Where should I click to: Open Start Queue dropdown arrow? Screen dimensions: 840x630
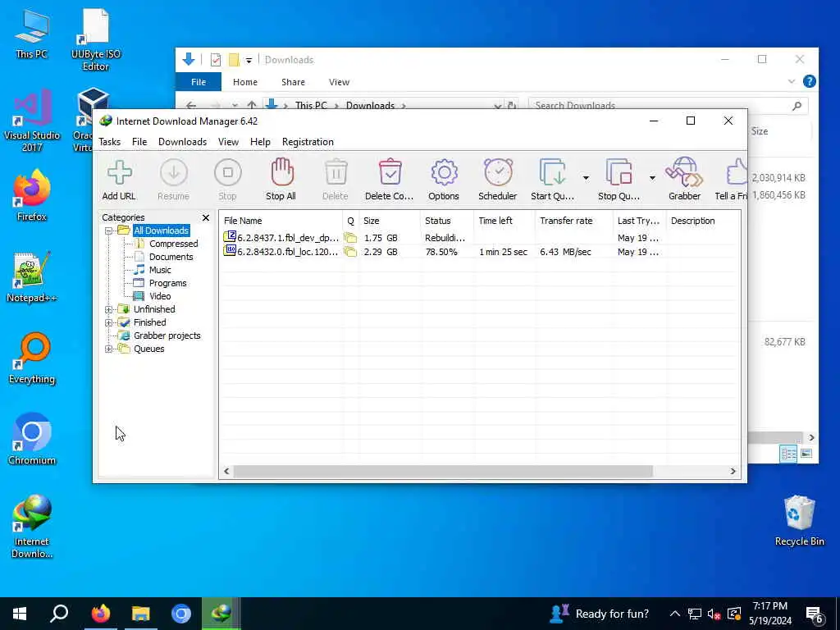[586, 178]
